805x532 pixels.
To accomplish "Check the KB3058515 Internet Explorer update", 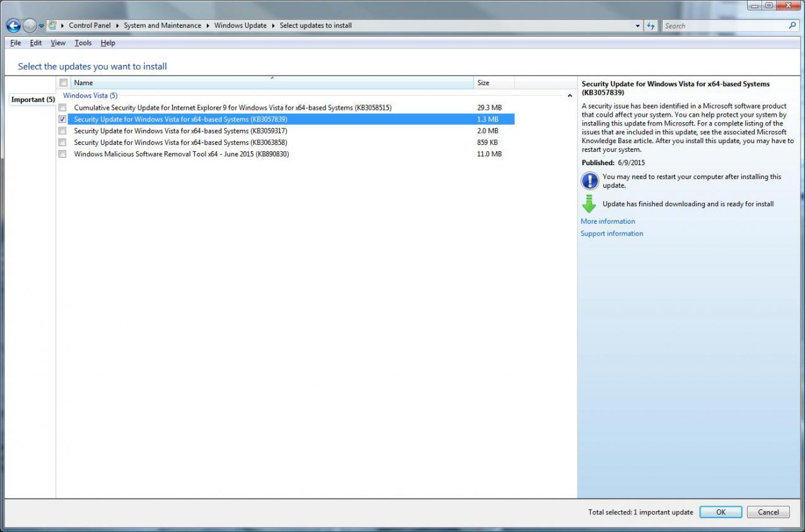I will coord(62,108).
